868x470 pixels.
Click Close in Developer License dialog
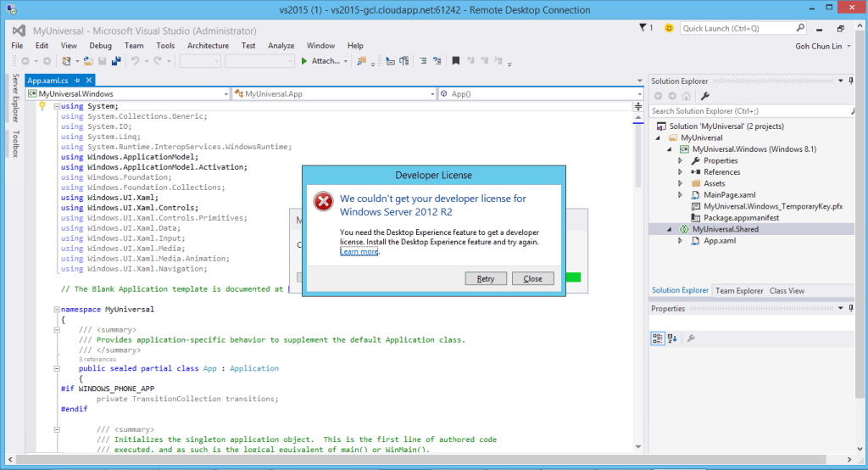(x=532, y=278)
